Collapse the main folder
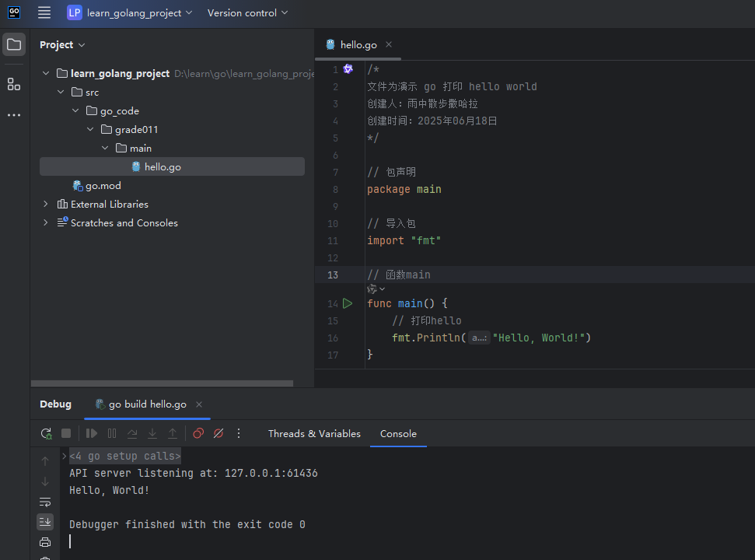 (106, 149)
